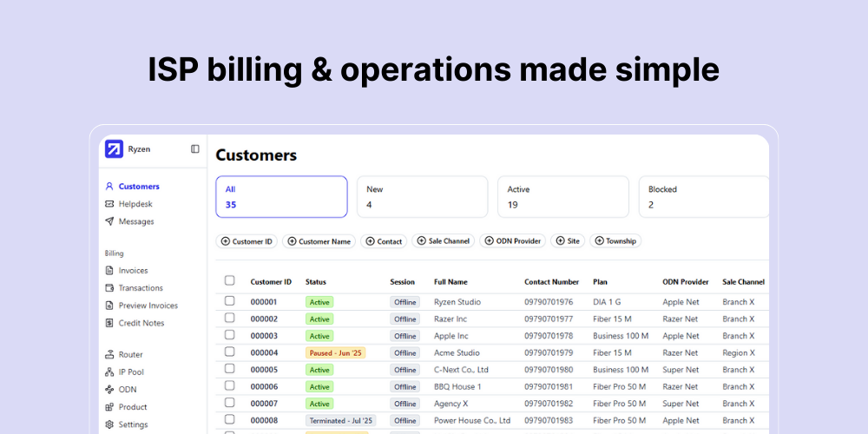Click the Credit Notes sidebar link
This screenshot has height=434, width=868.
click(141, 323)
